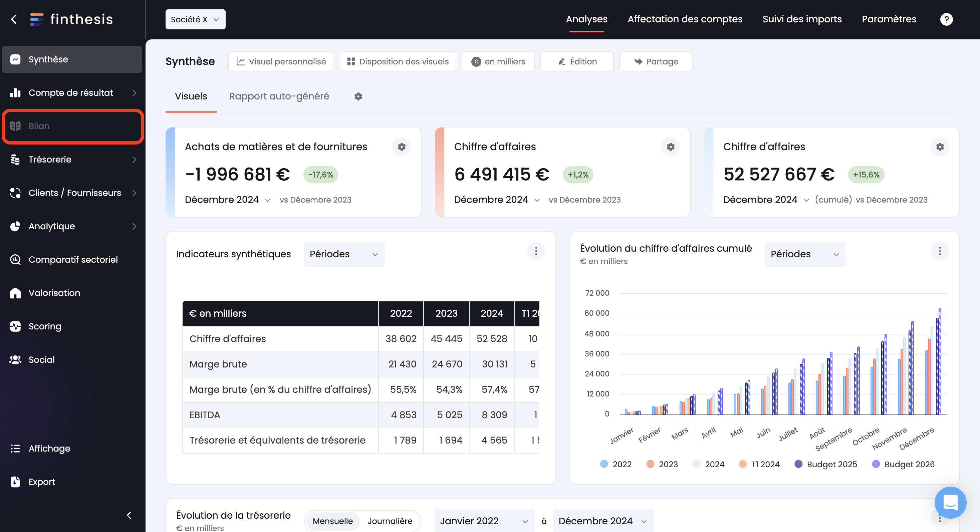Open Décembre 2024 dropdown on Achats card
The width and height of the screenshot is (980, 532).
click(228, 200)
